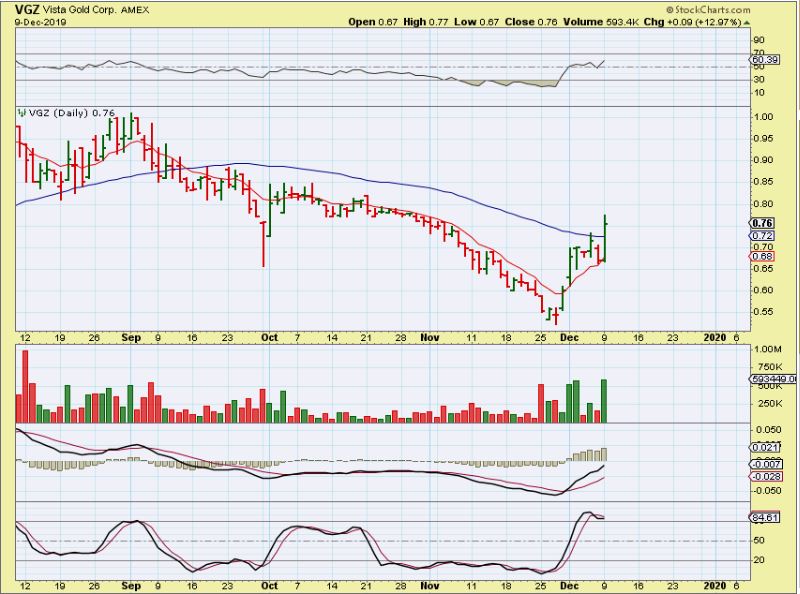Click the stochastic value label 84.61
This screenshot has height=594, width=800.
(764, 517)
